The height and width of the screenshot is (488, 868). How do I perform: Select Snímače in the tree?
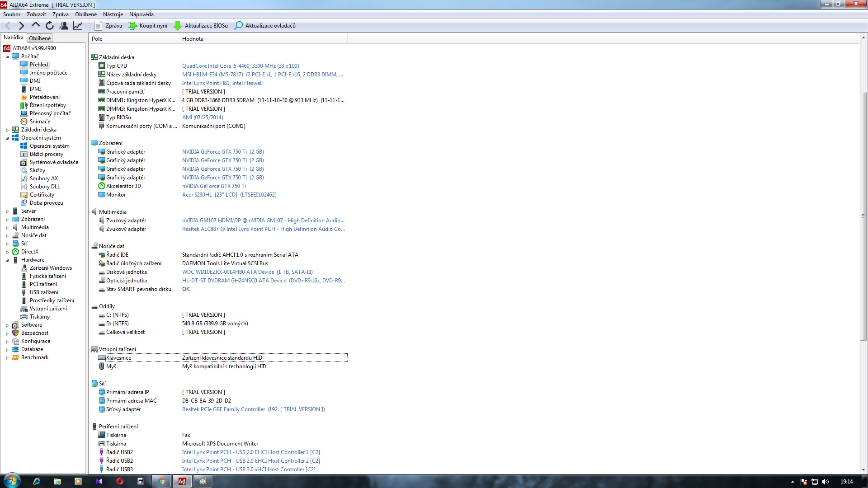(40, 122)
